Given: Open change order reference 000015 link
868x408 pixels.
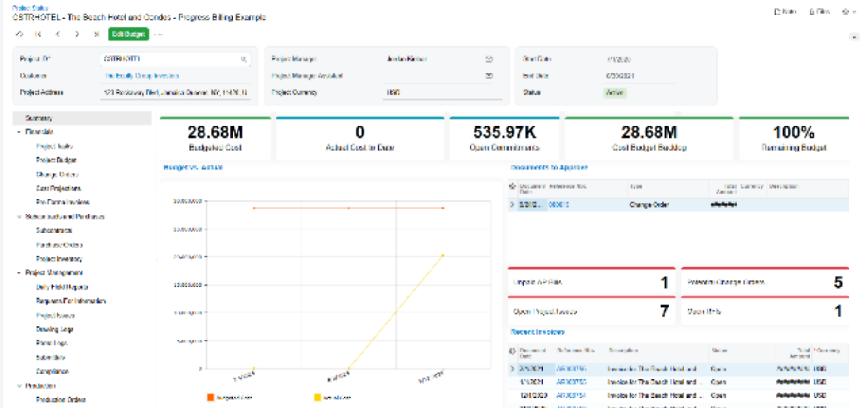Looking at the screenshot, I should (x=558, y=204).
